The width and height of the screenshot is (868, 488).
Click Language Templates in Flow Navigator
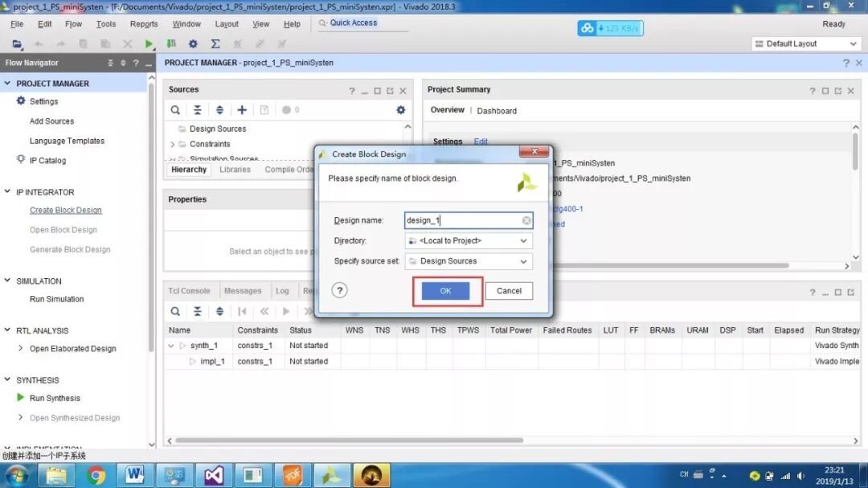(67, 141)
